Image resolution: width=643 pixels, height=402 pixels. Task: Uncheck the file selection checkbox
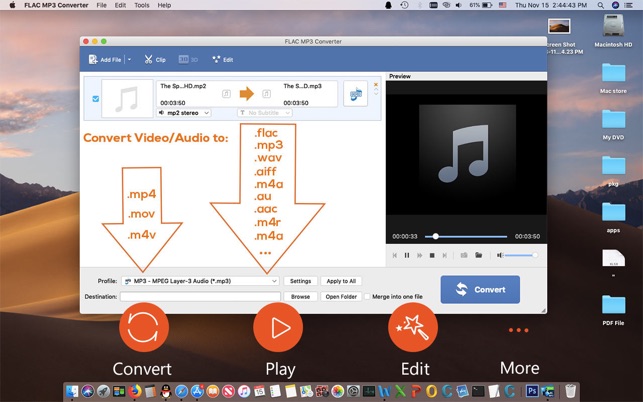click(x=95, y=99)
